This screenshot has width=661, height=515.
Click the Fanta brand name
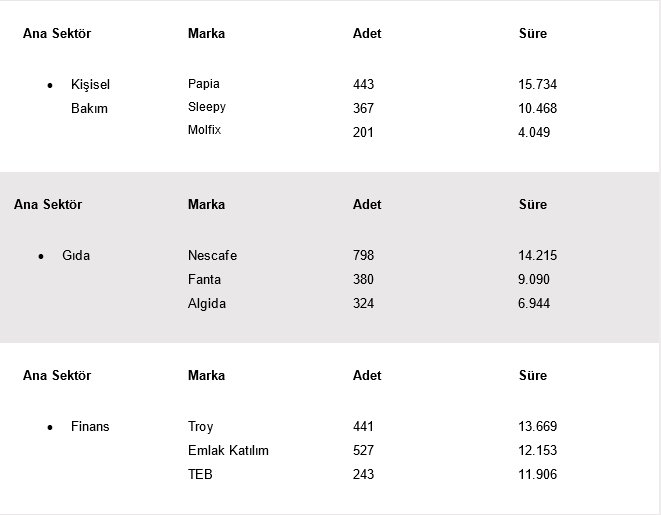click(x=204, y=280)
